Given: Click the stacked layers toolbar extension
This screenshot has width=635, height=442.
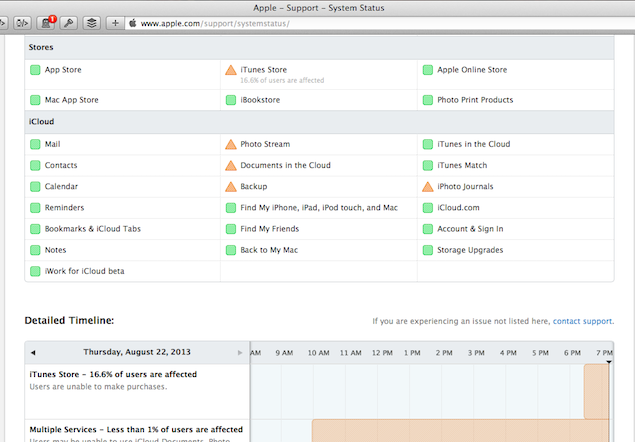Looking at the screenshot, I should point(92,23).
